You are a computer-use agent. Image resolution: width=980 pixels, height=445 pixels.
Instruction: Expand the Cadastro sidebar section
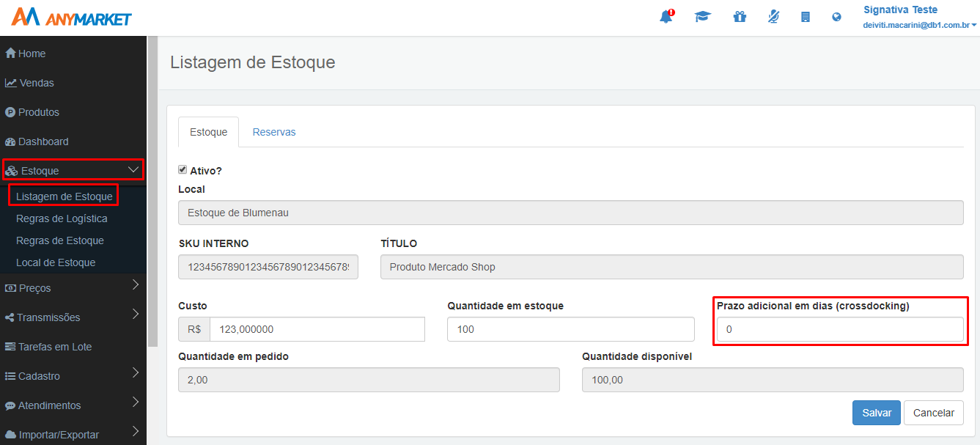(x=73, y=376)
